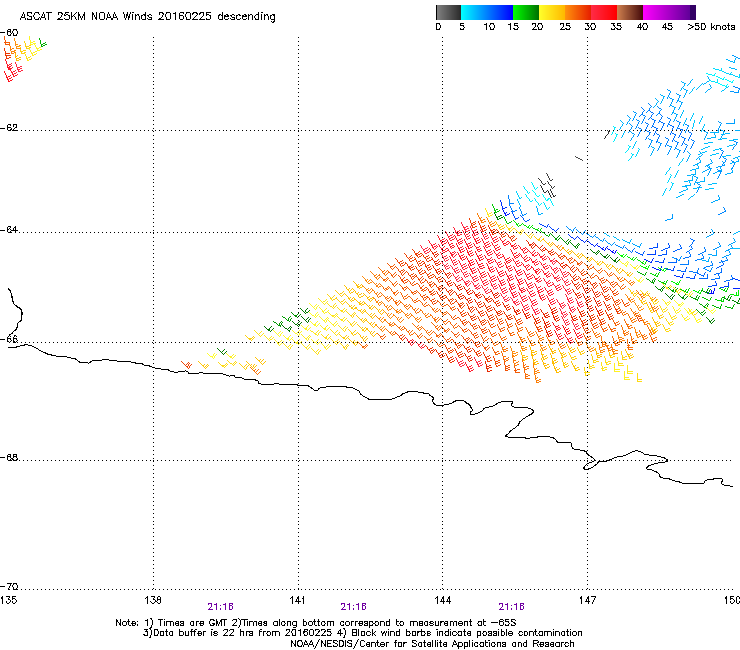
Task: Click the longitude label '135'
Action: (9, 600)
